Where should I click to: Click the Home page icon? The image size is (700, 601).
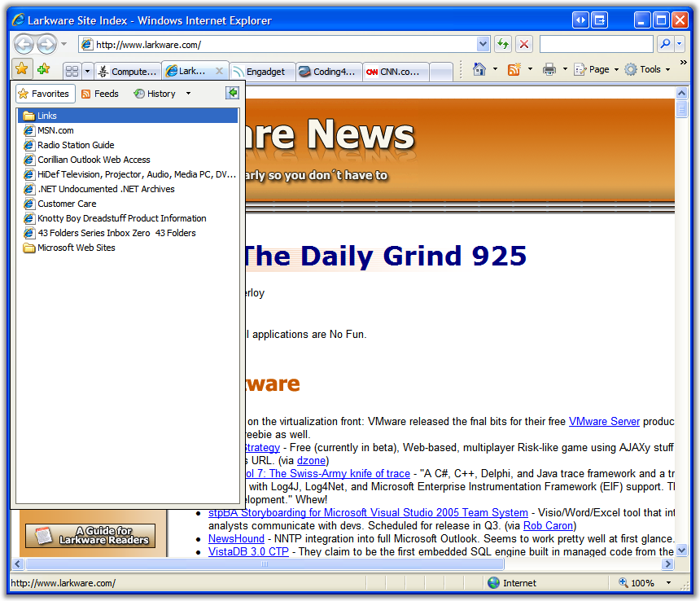tap(479, 69)
